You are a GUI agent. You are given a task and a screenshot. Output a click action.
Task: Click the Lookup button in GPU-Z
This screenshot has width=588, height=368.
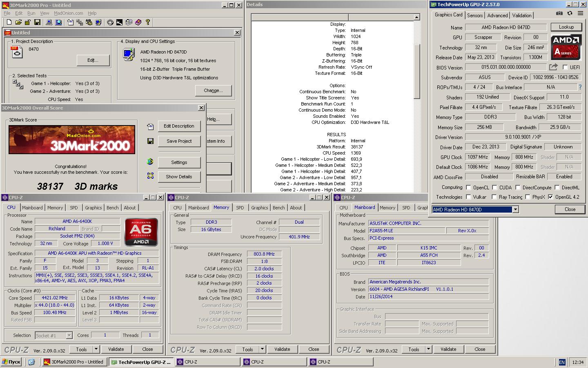coord(566,27)
